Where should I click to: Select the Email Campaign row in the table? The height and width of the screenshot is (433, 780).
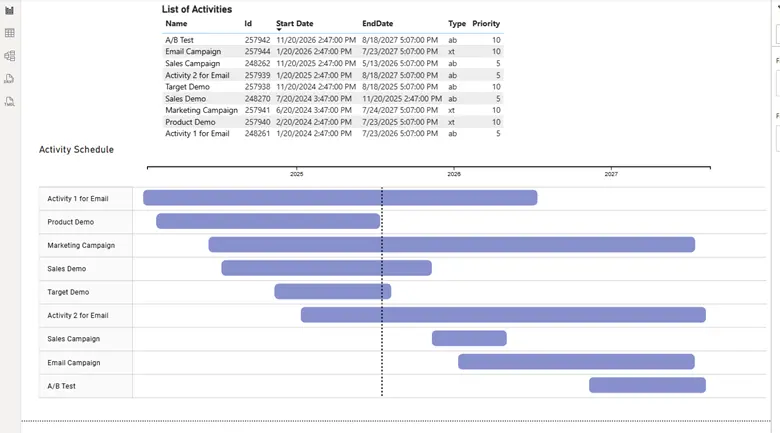pos(193,52)
